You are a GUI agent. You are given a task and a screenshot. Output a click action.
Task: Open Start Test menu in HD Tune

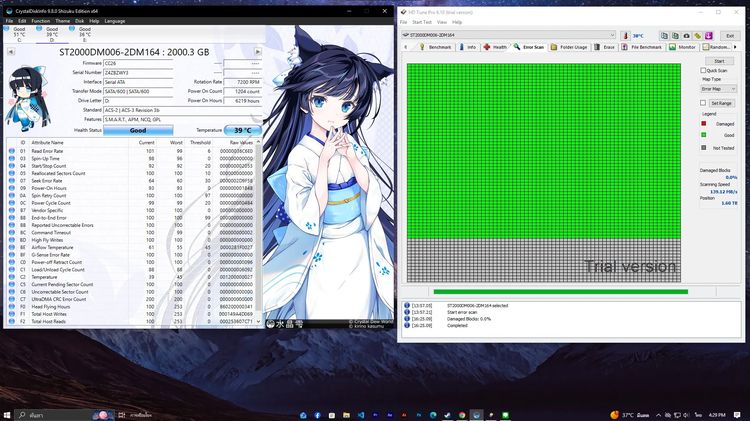click(x=422, y=22)
